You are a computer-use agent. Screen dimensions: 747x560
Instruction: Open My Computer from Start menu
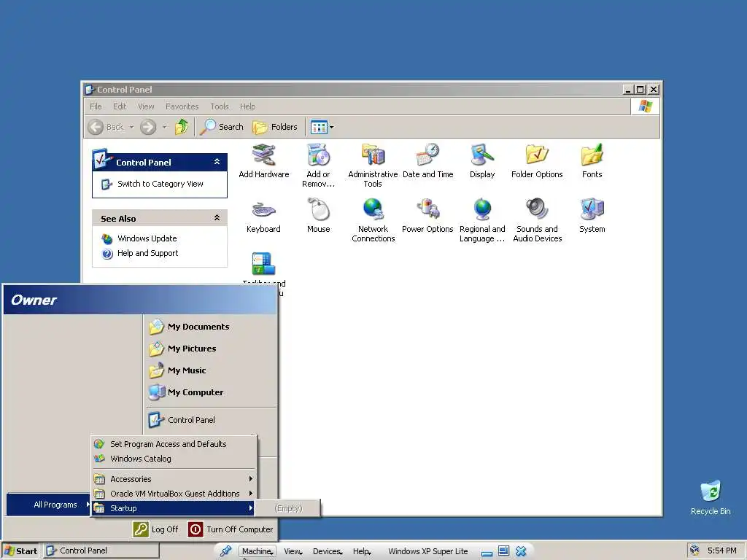pos(186,392)
